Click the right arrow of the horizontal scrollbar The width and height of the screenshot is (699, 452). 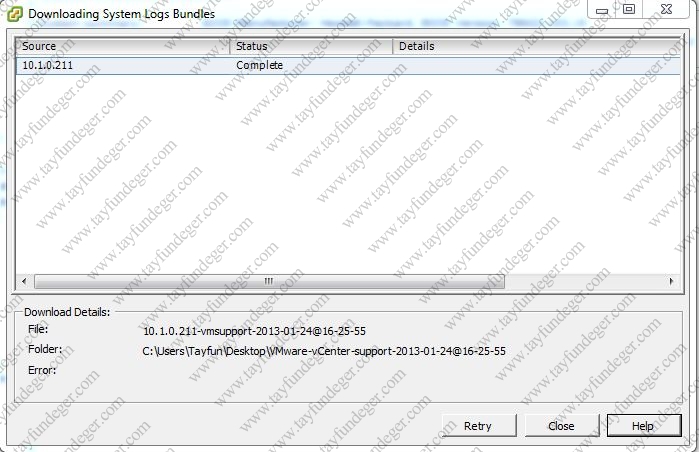coord(671,281)
